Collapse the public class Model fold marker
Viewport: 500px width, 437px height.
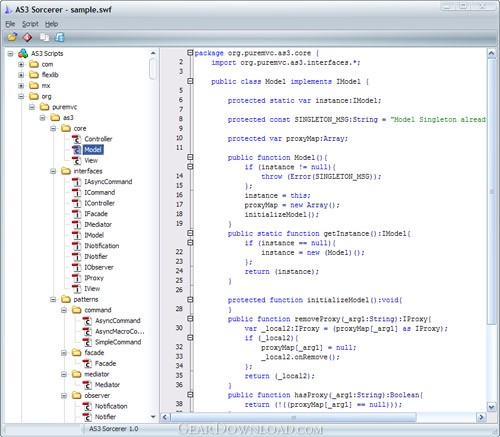pos(190,81)
